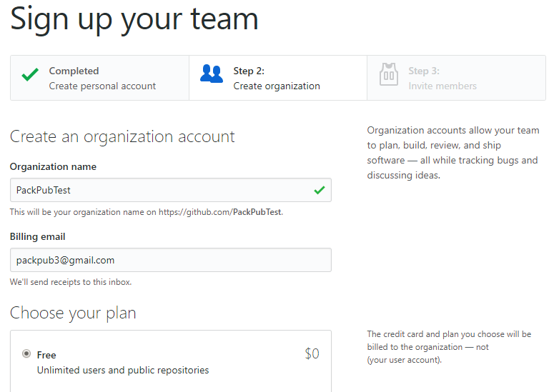Click the 'Choose your plan' heading
559x392 pixels.
point(73,313)
